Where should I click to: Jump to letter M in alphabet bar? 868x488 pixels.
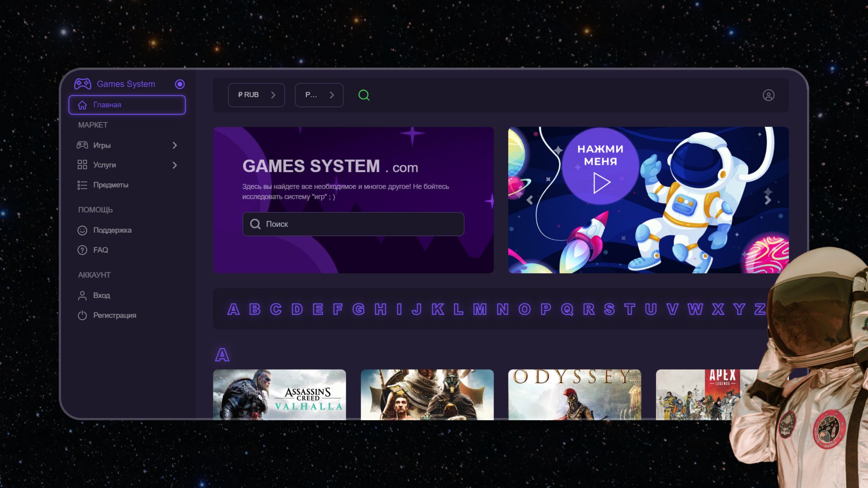point(480,310)
